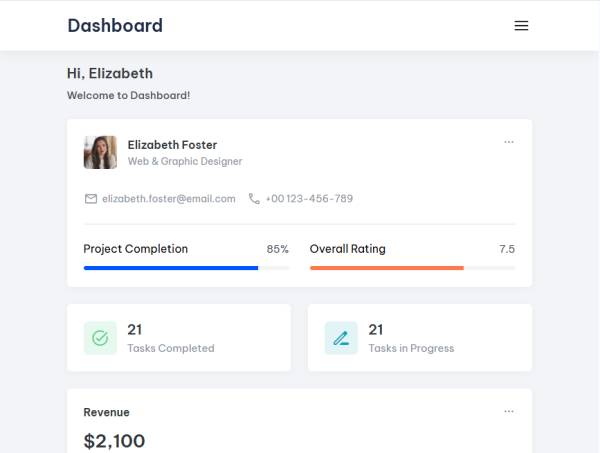Click the Dashboard header title

coord(115,26)
